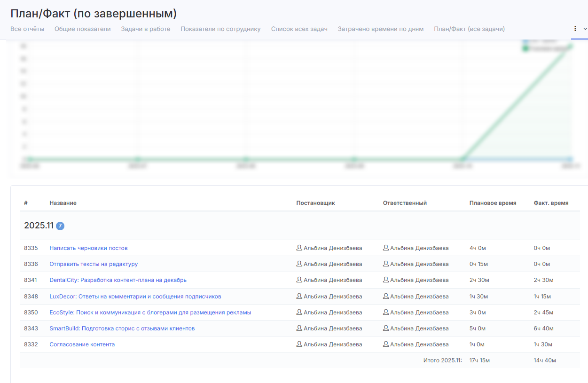Collapse the 2025.11 group header
Screen dimensions: 588x383
39,226
